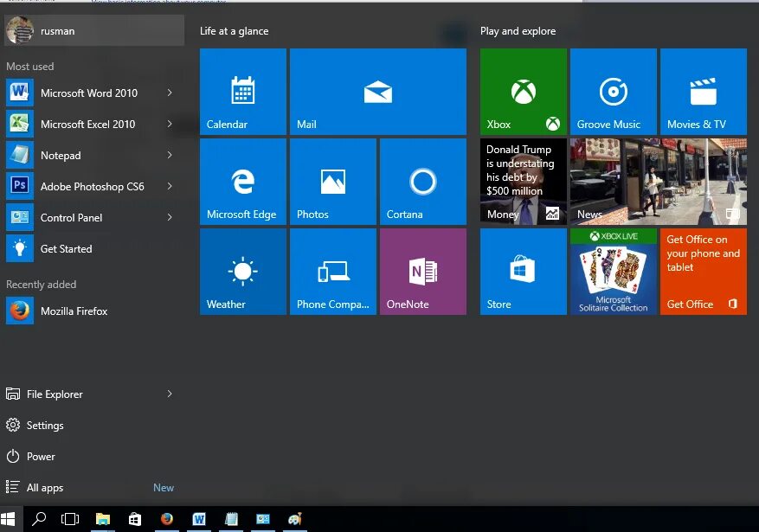The width and height of the screenshot is (759, 532).
Task: Open the Groove Music tile
Action: (614, 92)
